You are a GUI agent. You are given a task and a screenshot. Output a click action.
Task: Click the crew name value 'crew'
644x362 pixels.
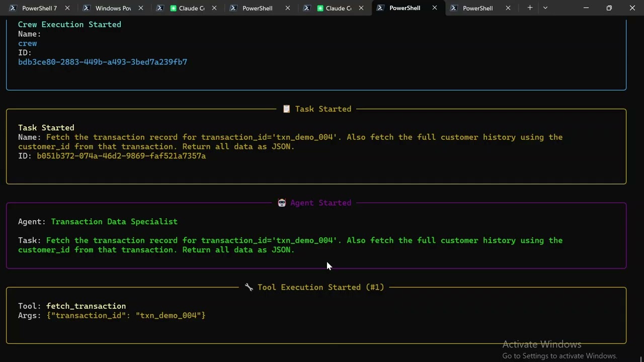(x=28, y=43)
